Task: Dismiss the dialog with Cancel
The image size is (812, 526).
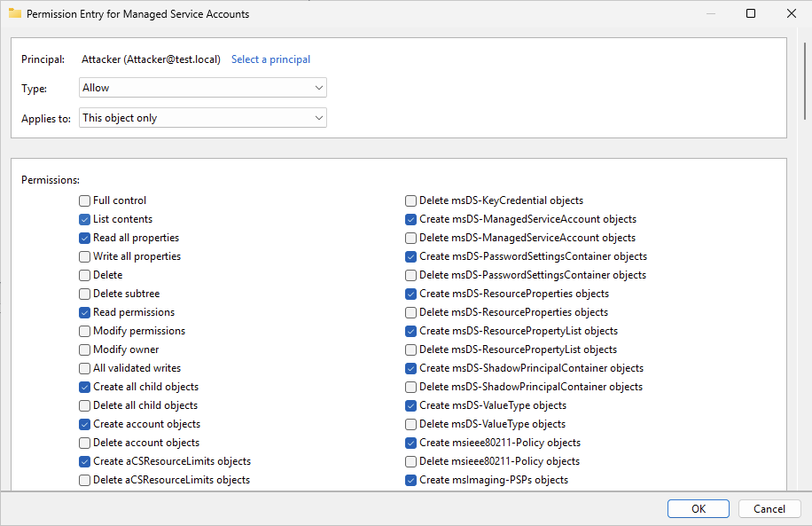Action: click(769, 508)
